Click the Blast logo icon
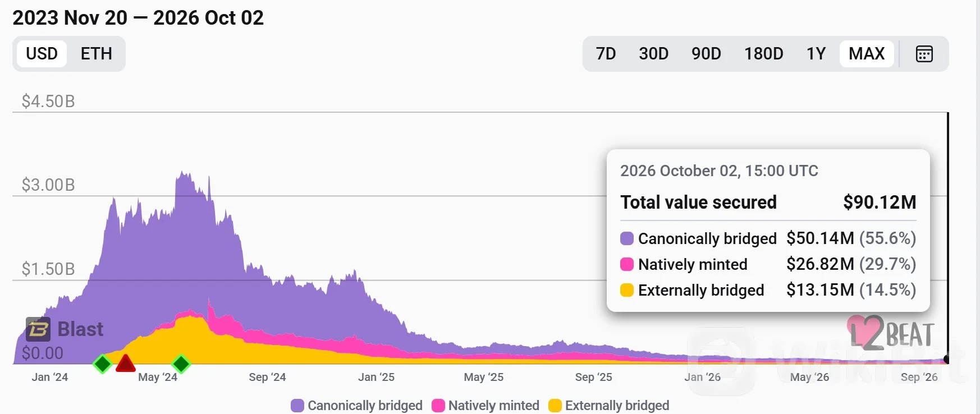The width and height of the screenshot is (980, 414). coord(38,329)
